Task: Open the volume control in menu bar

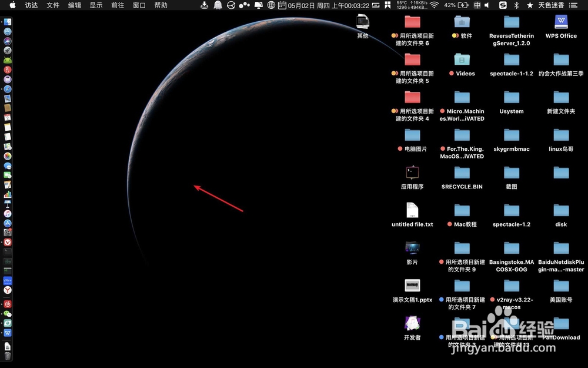Action: [487, 5]
